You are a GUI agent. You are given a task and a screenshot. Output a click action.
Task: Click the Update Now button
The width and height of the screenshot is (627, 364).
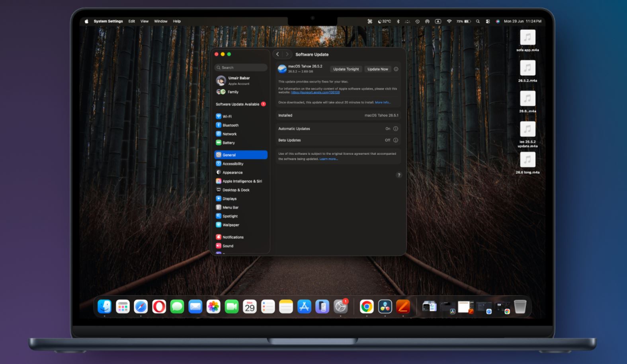tap(378, 69)
